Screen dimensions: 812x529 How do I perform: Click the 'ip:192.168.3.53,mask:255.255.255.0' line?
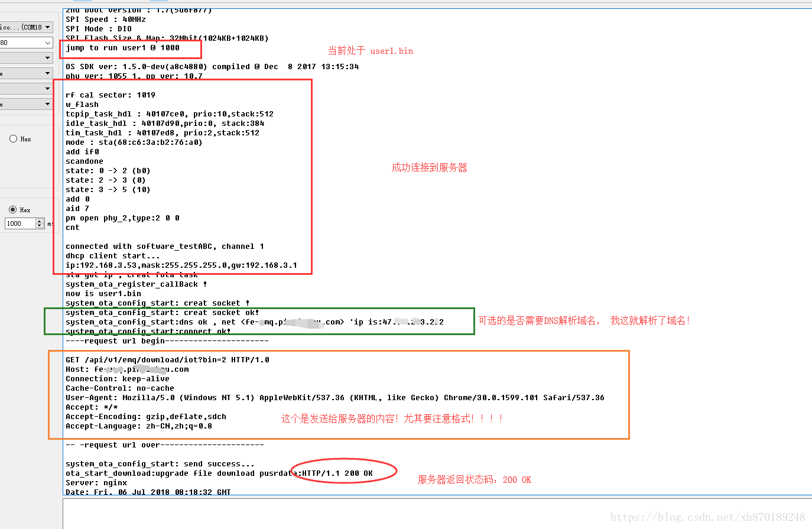181,265
